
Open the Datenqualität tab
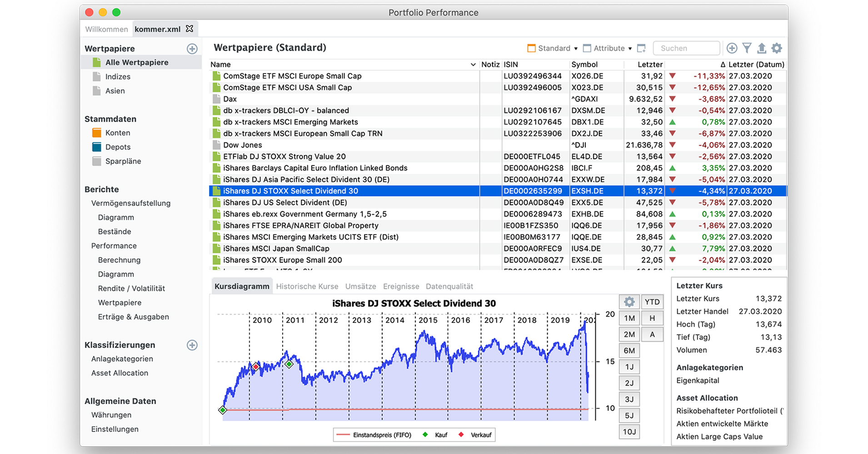[x=449, y=286]
